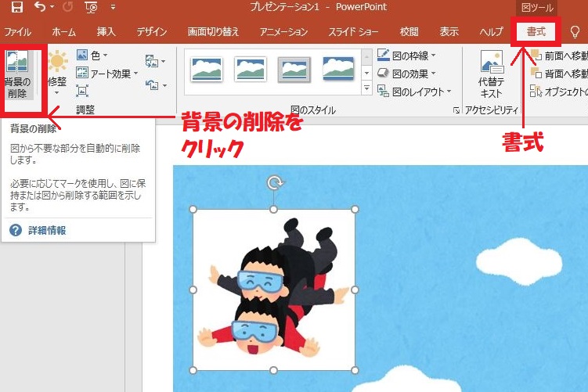Open 図のレイアウト dropdown
This screenshot has height=392, width=588.
(414, 92)
